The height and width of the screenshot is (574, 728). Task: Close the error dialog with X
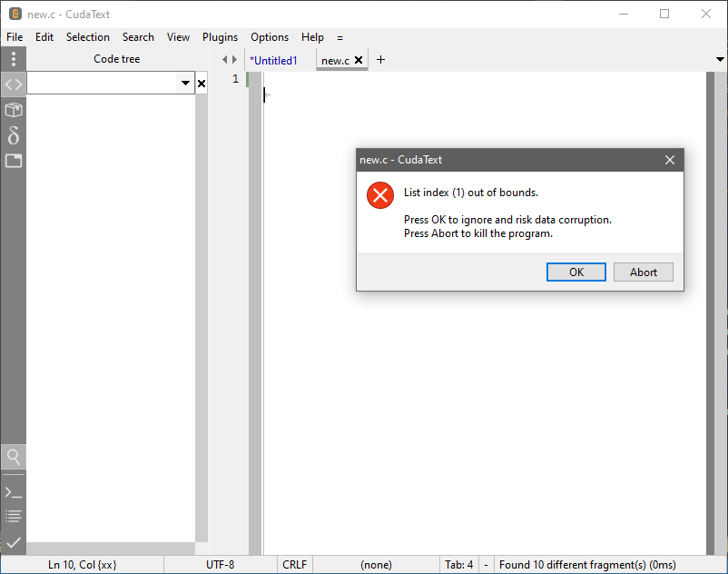670,160
